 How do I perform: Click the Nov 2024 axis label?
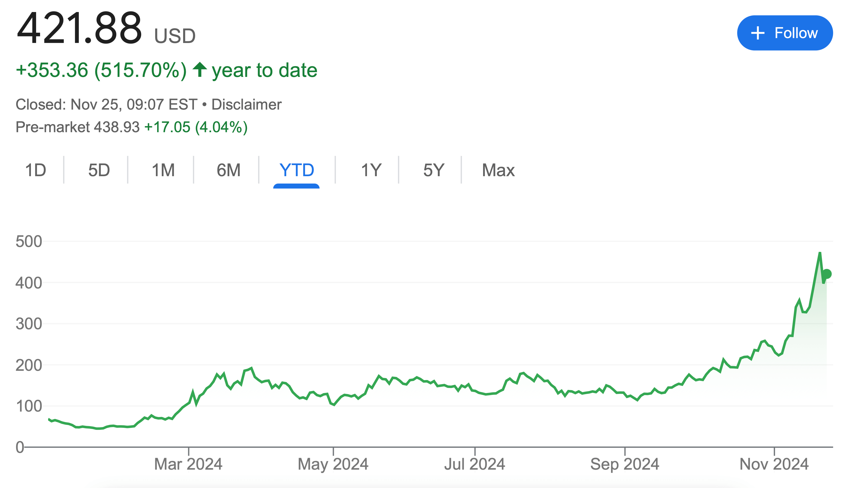point(774,464)
